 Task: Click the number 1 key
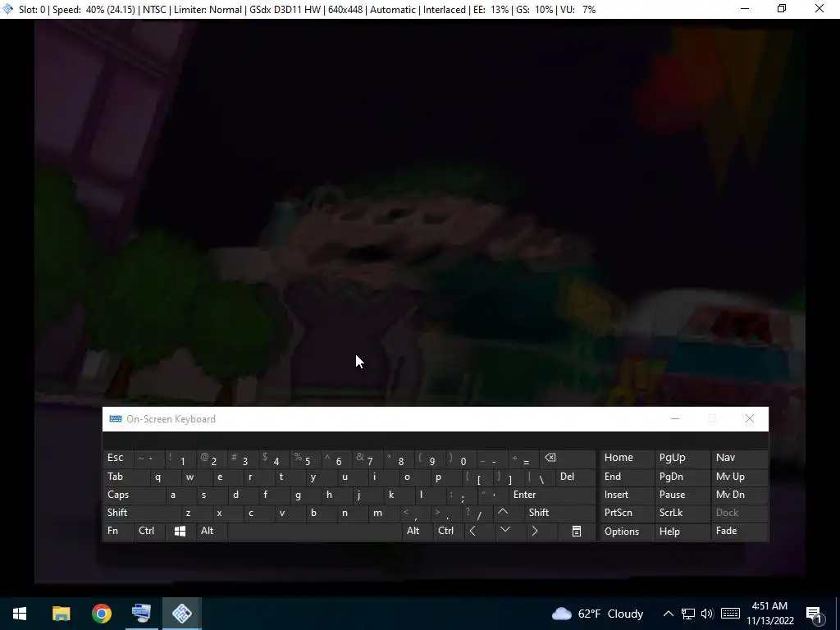(x=180, y=458)
